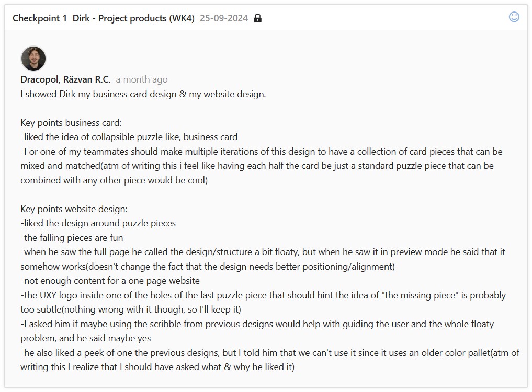
Task: Click the "not enough content for a one page website" line
Action: coord(110,281)
